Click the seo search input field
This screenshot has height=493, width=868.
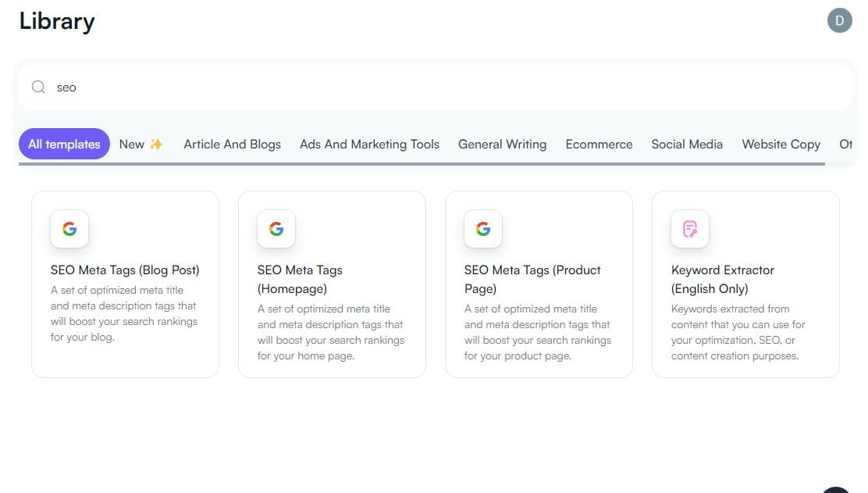pyautogui.click(x=435, y=87)
